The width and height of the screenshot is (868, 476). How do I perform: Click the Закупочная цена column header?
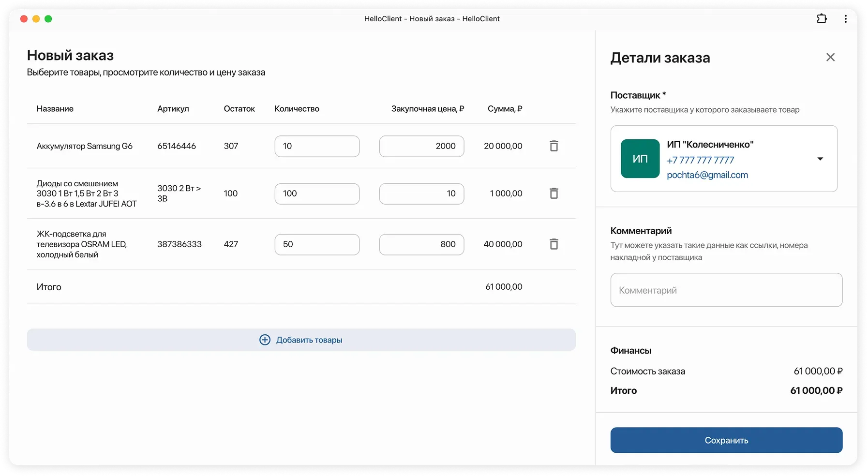click(x=427, y=109)
